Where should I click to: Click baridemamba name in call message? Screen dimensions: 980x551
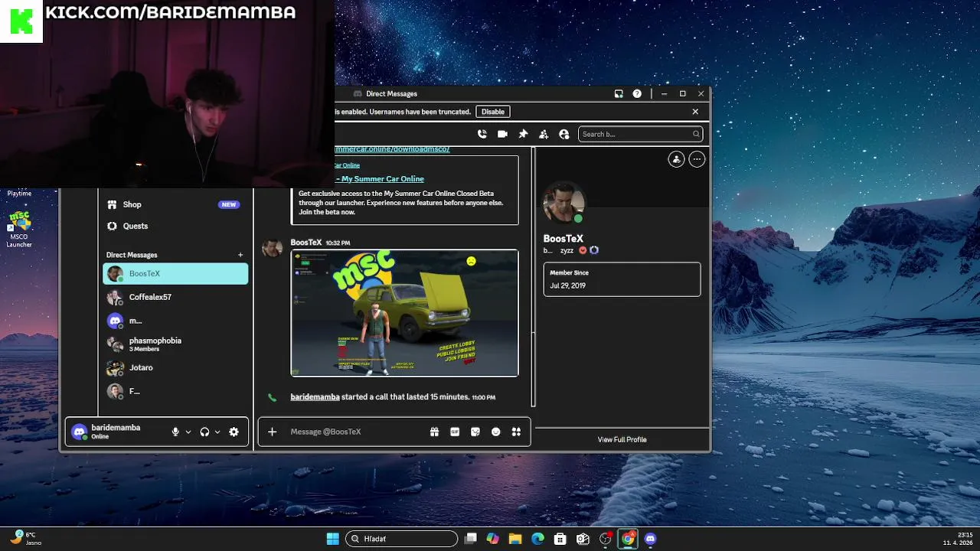click(315, 397)
